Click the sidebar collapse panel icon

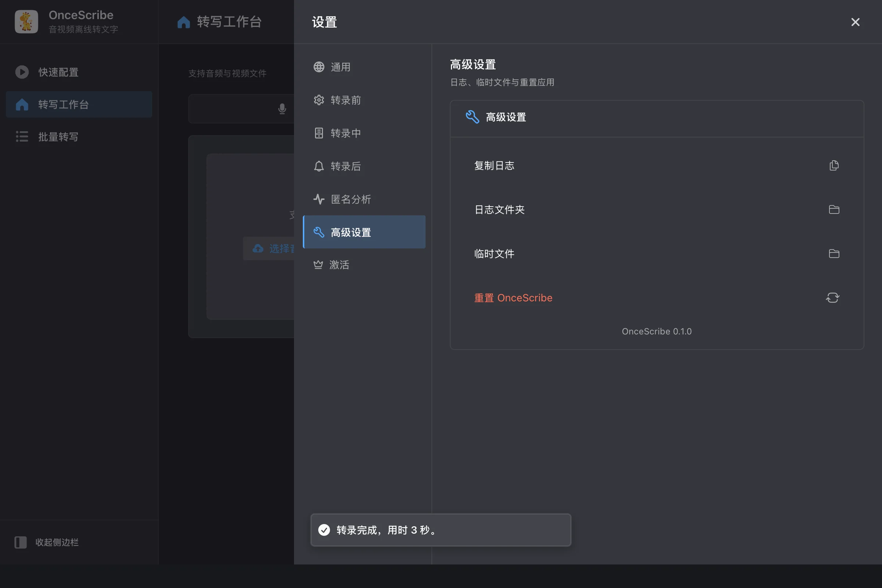pos(21,542)
